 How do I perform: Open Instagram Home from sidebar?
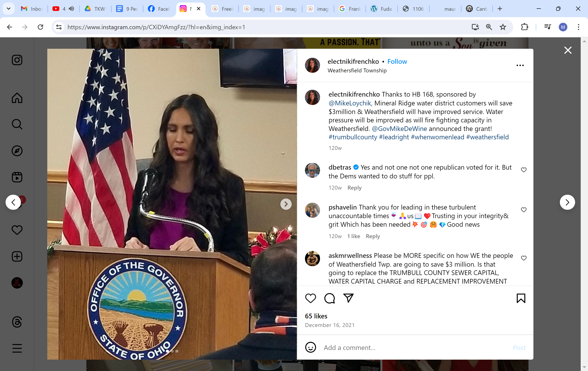[17, 98]
